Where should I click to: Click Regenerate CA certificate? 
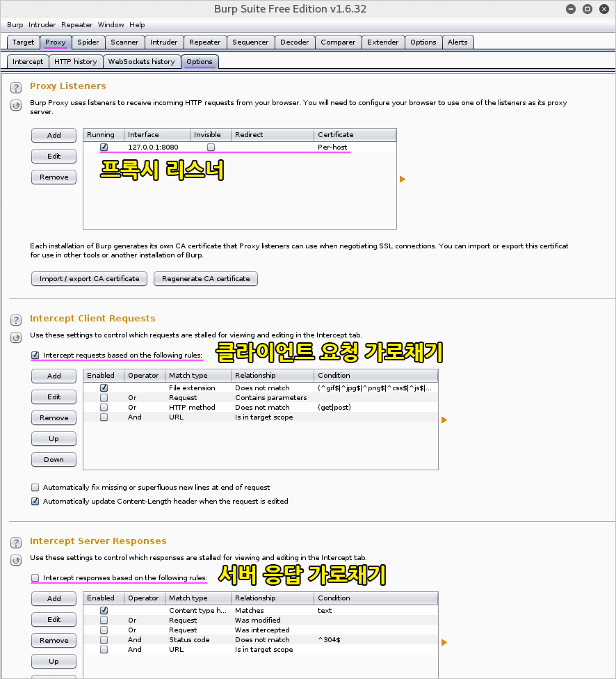click(x=206, y=278)
